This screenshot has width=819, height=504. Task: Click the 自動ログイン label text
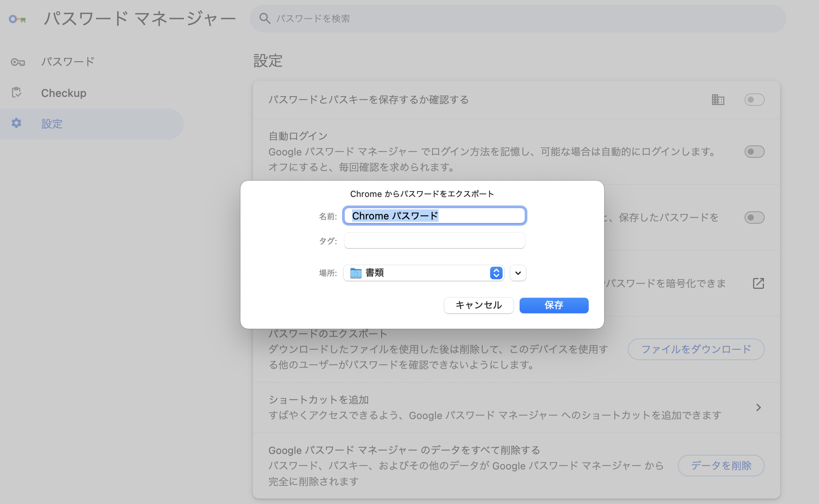click(x=298, y=136)
